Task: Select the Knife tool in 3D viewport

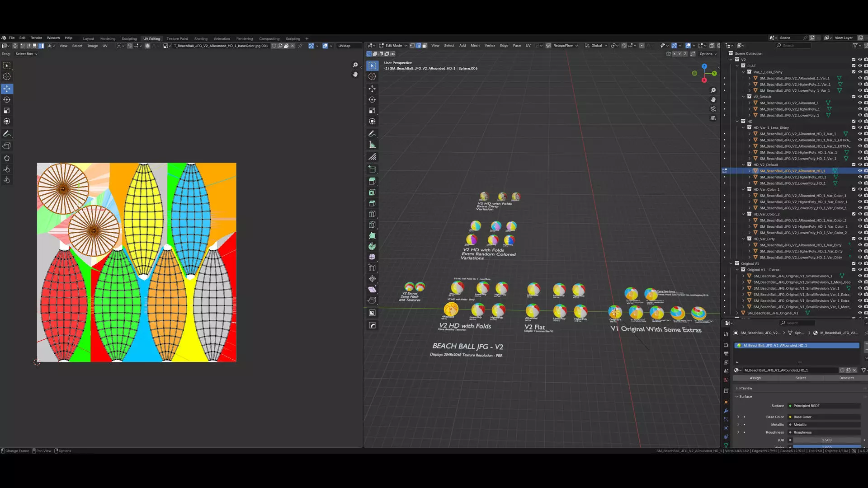Action: (372, 225)
